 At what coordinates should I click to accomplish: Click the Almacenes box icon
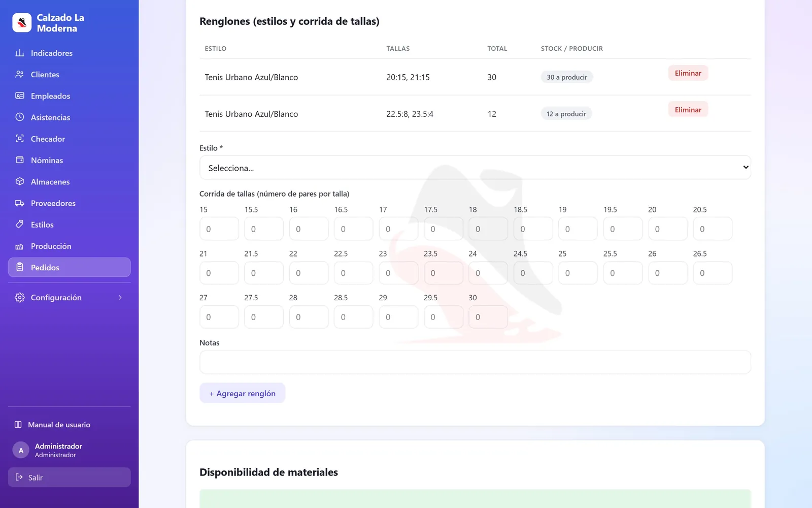(20, 181)
